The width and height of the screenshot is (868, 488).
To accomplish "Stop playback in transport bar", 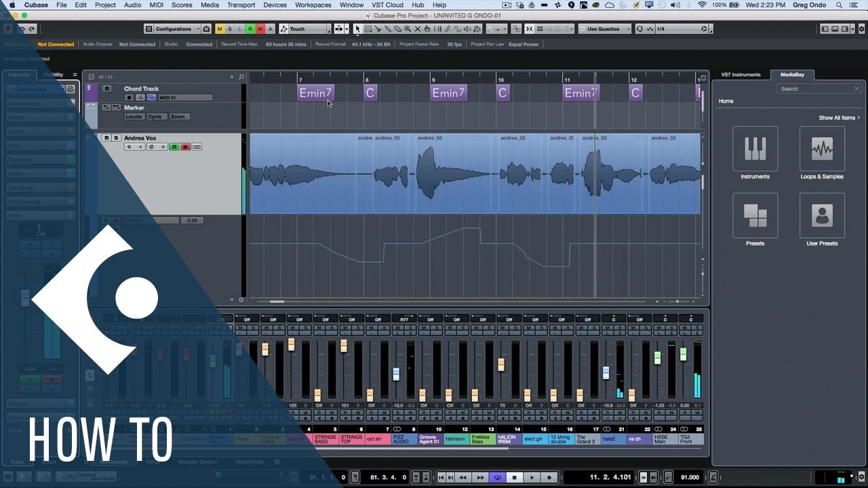I will click(515, 477).
